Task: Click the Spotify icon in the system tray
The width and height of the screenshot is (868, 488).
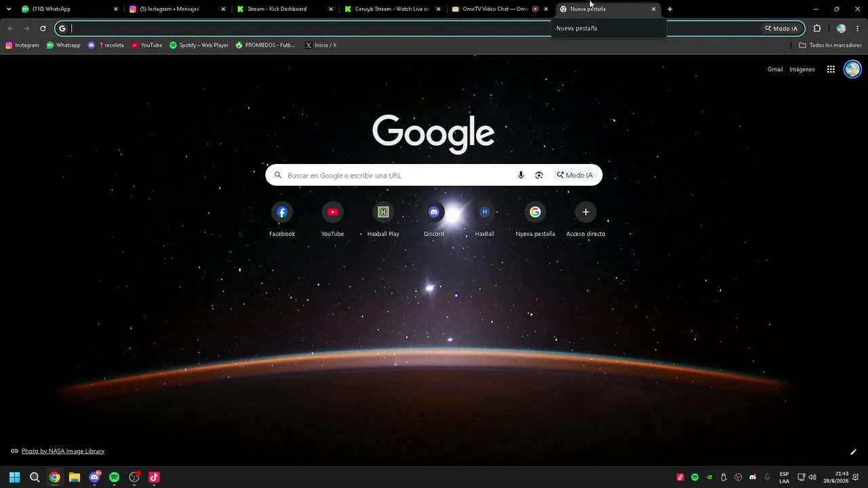Action: click(x=695, y=477)
